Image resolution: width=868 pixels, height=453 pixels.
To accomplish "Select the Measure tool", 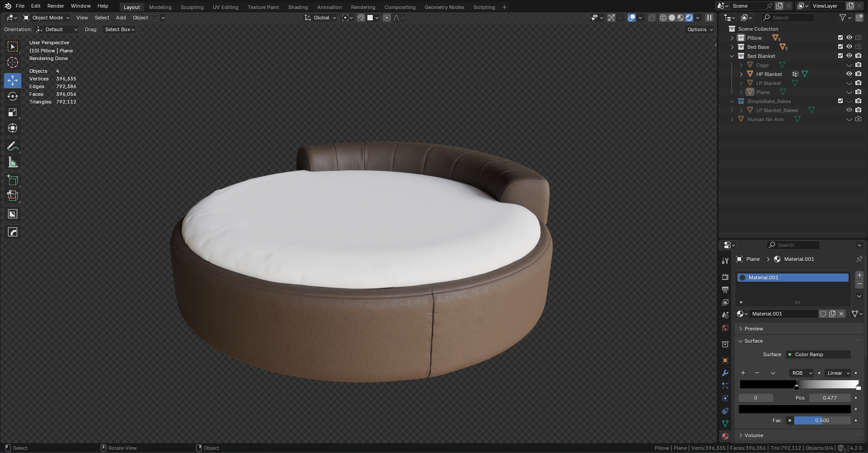I will click(x=13, y=162).
